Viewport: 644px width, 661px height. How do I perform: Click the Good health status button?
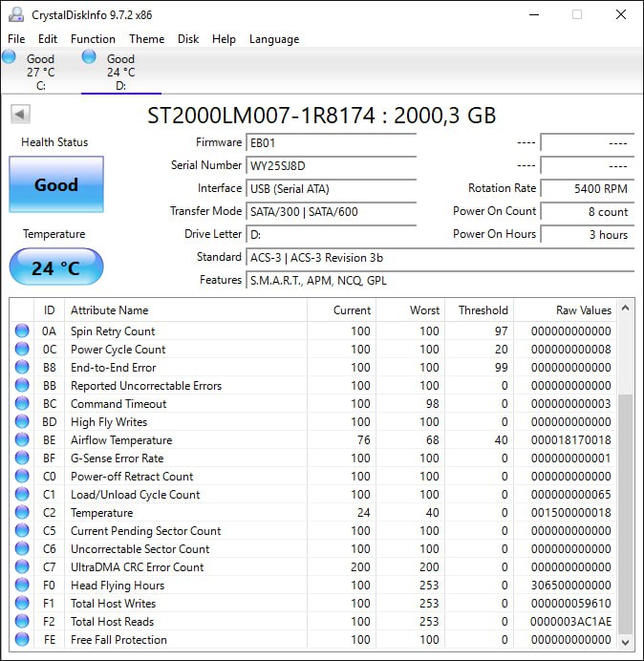pyautogui.click(x=56, y=185)
